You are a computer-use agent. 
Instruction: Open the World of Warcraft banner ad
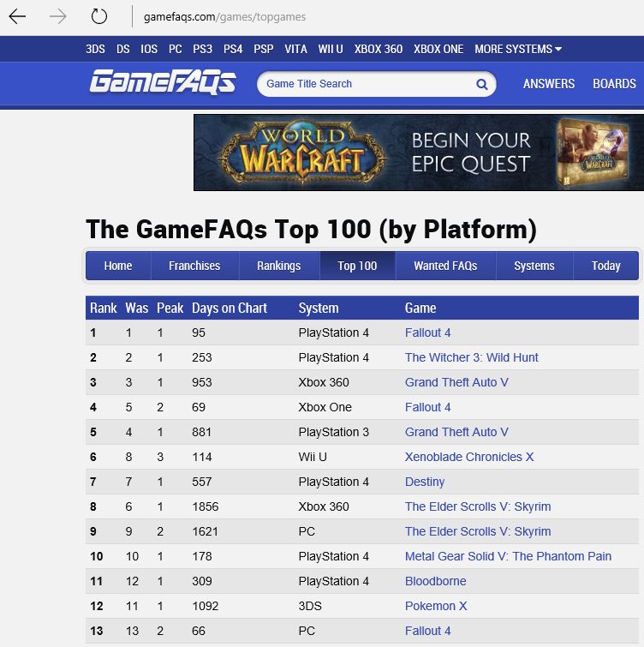point(419,153)
